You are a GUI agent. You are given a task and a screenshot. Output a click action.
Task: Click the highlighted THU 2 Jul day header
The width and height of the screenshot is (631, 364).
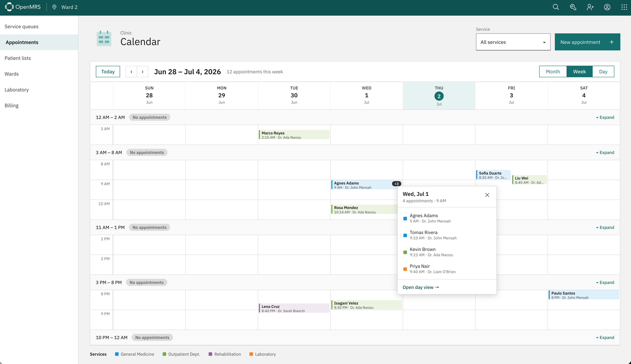tap(439, 96)
